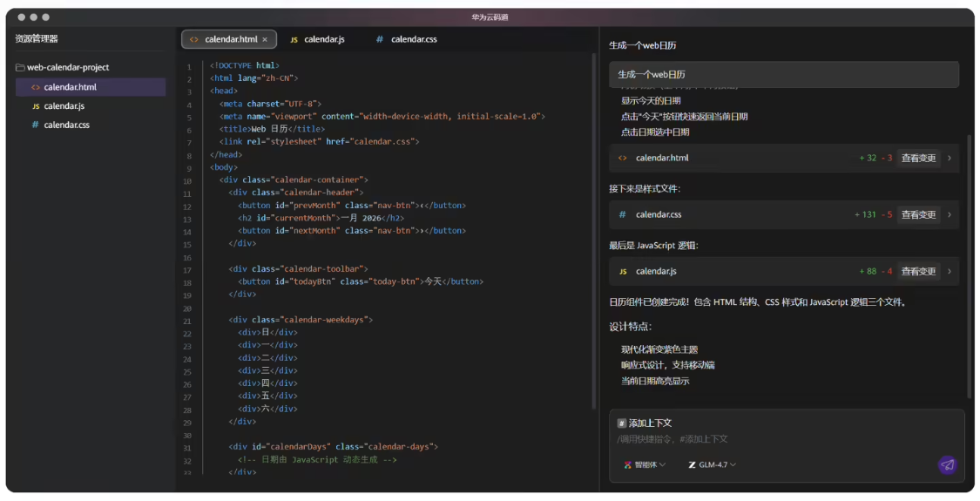Click the code line with id="nextMonth"
The height and width of the screenshot is (501, 980).
click(352, 231)
